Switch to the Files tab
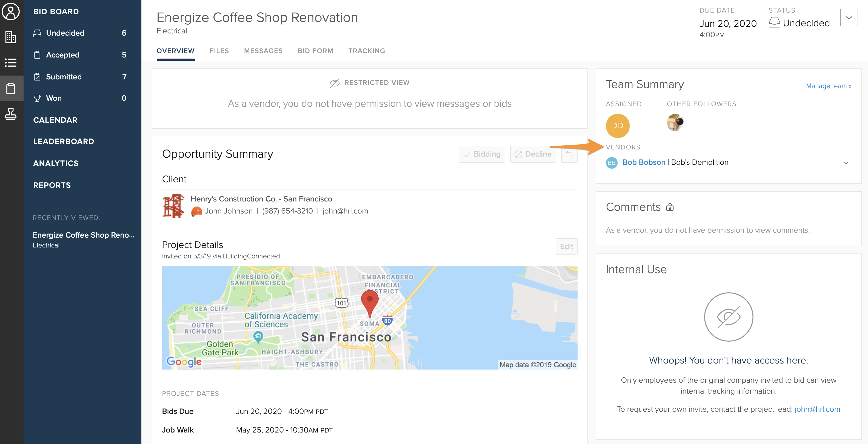Screen dimensions: 868x444 (219, 51)
